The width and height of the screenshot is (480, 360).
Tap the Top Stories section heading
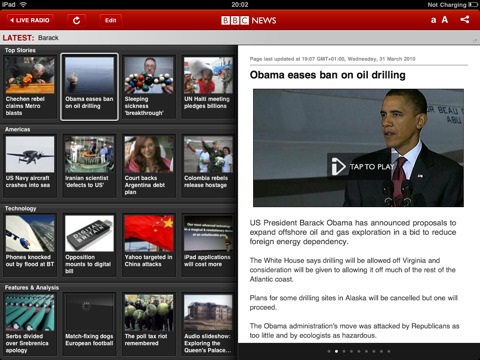[20, 50]
